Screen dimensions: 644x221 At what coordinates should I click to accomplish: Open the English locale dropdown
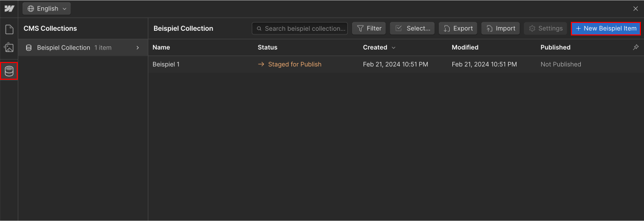[46, 9]
